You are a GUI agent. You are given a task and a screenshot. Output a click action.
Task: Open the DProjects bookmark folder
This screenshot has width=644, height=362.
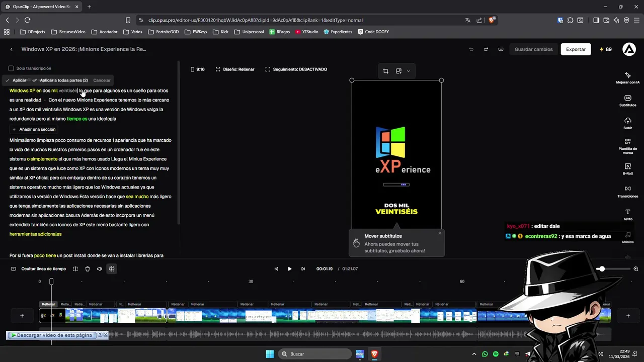[x=33, y=32]
